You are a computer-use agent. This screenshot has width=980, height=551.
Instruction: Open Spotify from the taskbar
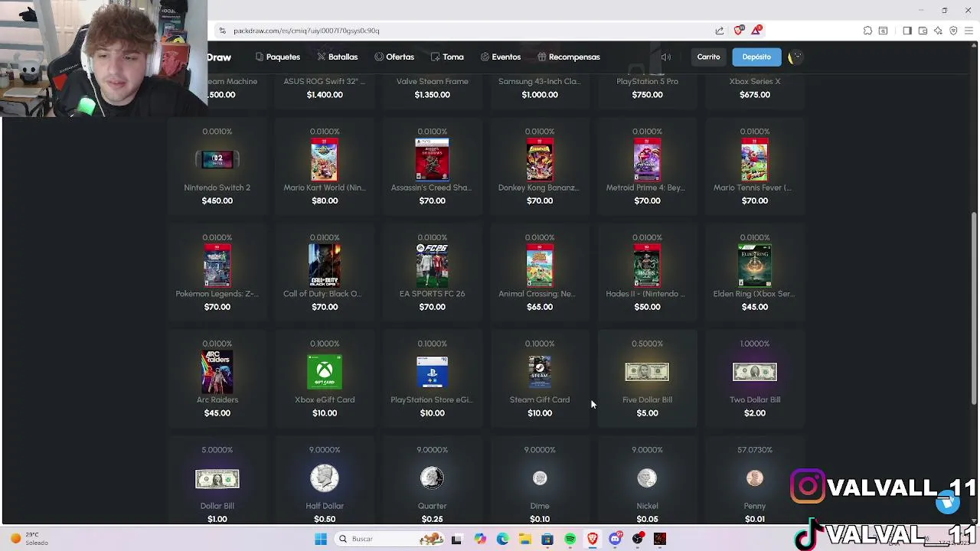(570, 539)
